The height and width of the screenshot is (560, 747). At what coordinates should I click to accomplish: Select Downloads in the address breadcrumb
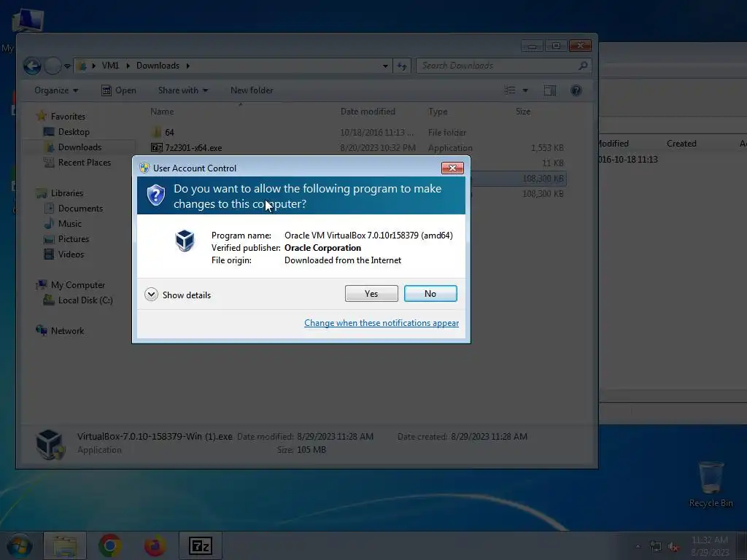(x=158, y=65)
